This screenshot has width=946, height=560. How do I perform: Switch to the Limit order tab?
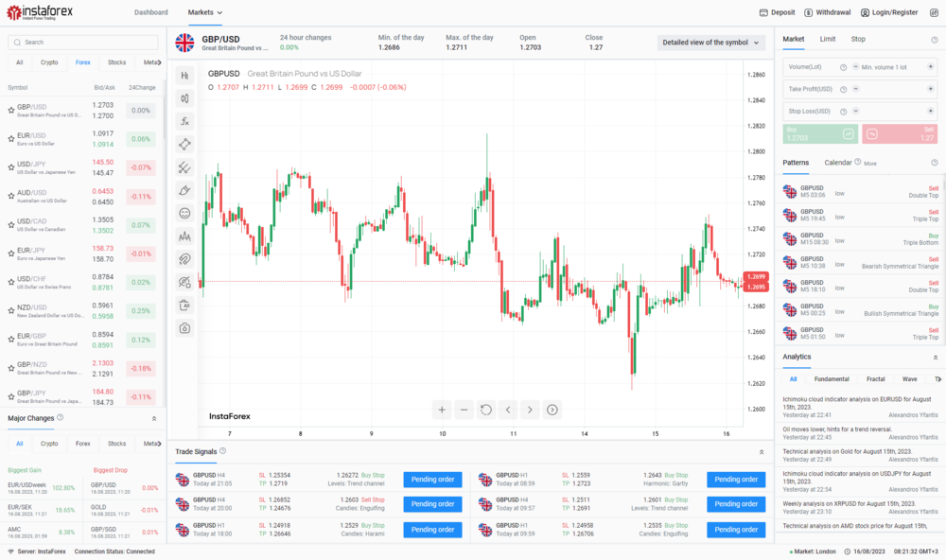(827, 39)
